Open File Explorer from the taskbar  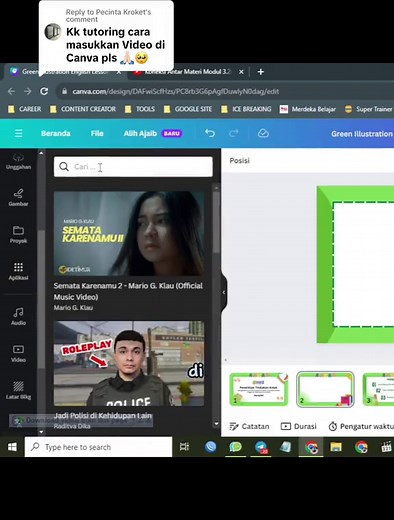[x=336, y=447]
